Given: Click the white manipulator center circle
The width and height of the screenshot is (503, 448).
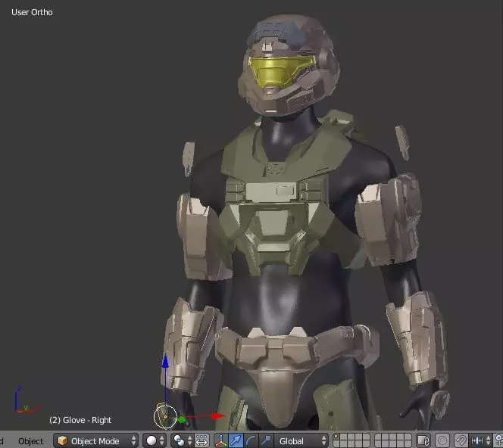Looking at the screenshot, I should (x=165, y=417).
